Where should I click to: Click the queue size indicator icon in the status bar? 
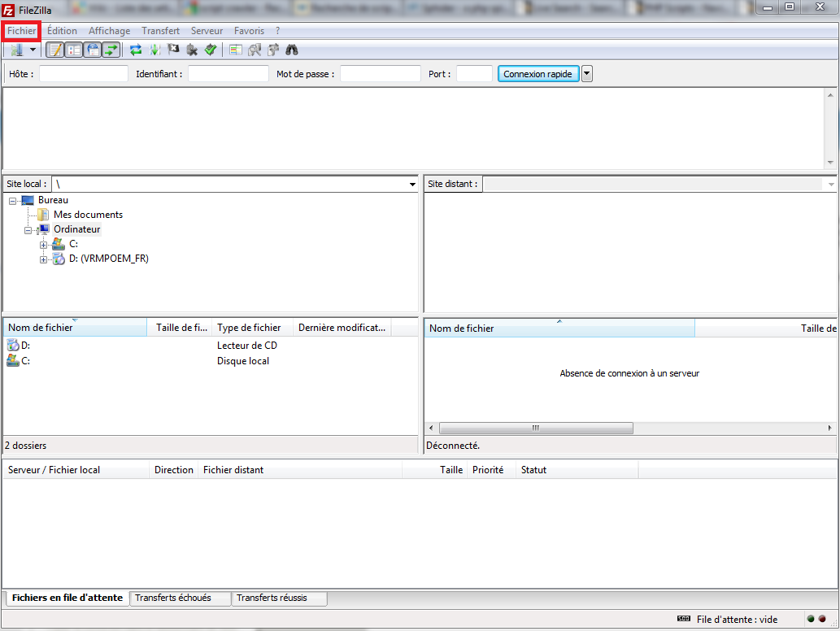click(684, 619)
